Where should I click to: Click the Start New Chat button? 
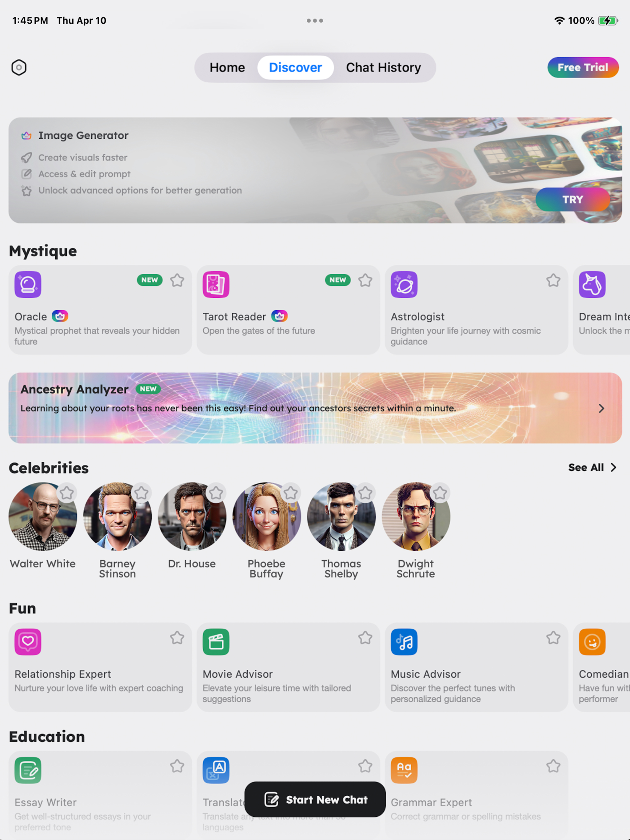[315, 799]
